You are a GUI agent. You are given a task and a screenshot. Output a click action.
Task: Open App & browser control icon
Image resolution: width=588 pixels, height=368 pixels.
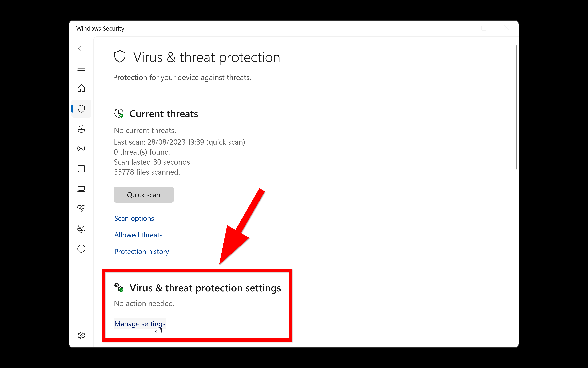click(x=81, y=169)
